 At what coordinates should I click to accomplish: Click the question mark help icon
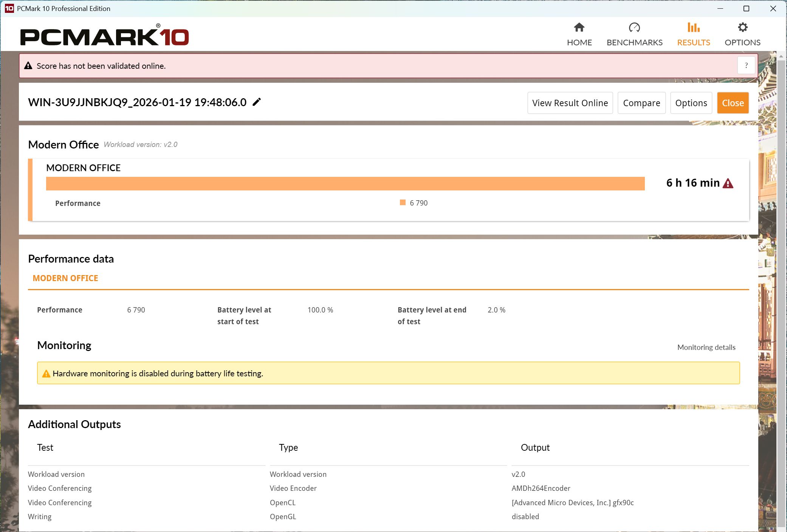(746, 65)
